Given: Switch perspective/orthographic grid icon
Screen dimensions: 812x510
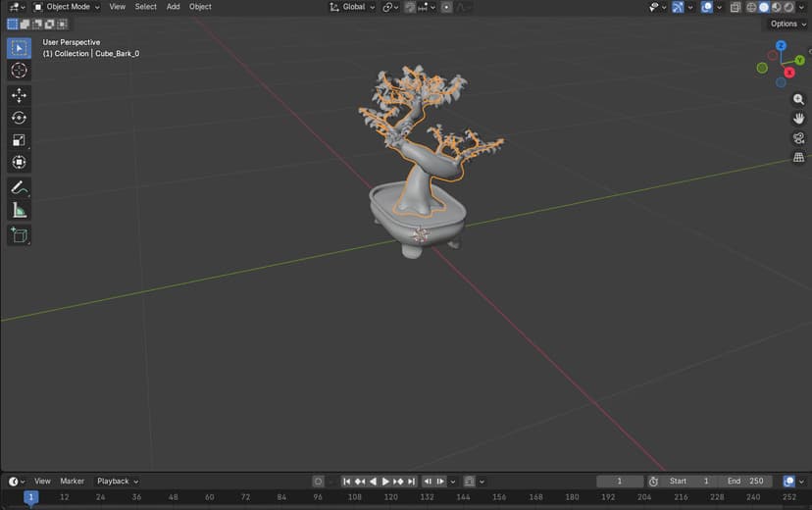Looking at the screenshot, I should [x=798, y=157].
